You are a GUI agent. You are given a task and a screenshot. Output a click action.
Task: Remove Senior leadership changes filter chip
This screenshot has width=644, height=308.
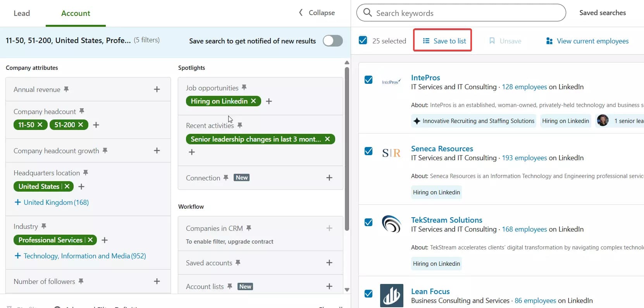coord(327,139)
